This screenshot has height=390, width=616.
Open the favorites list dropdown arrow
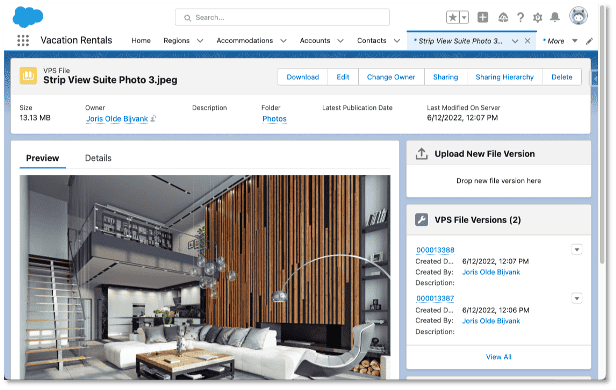tap(464, 17)
